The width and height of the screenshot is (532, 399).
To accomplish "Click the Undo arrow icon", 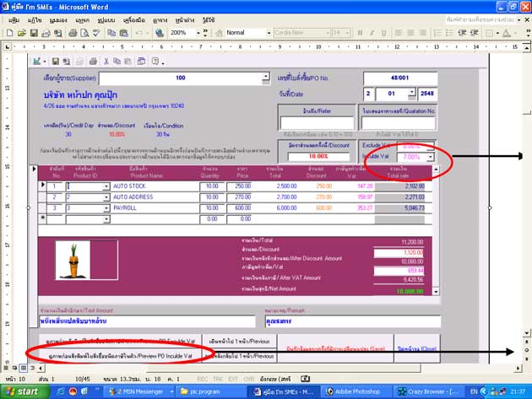I will click(137, 32).
